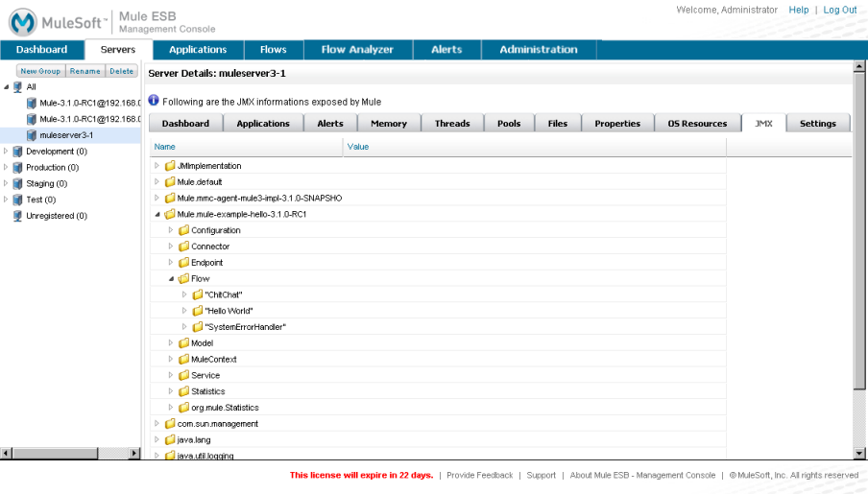Open the Provide Feedback link
This screenshot has height=494, width=868.
pos(479,475)
